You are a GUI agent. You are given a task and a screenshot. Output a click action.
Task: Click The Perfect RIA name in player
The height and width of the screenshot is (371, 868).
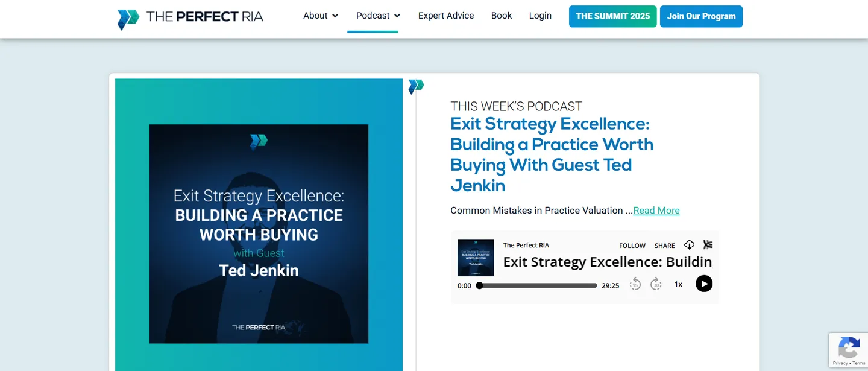526,245
